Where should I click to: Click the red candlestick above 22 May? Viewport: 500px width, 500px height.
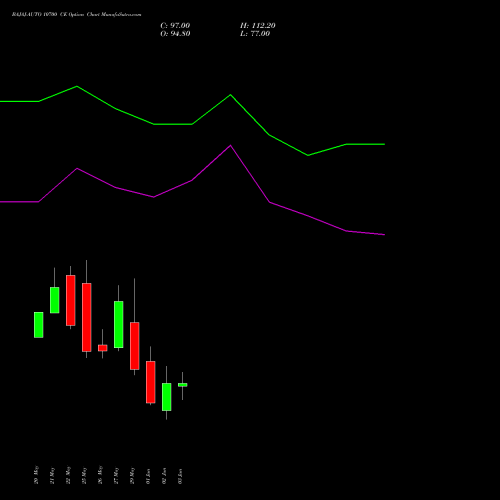click(71, 300)
